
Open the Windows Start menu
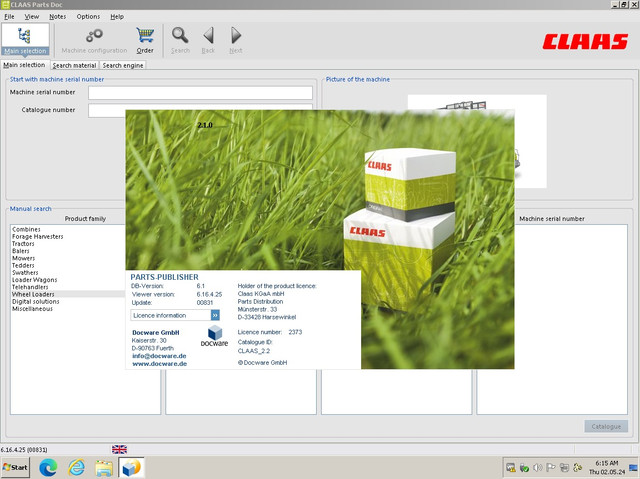click(15, 468)
